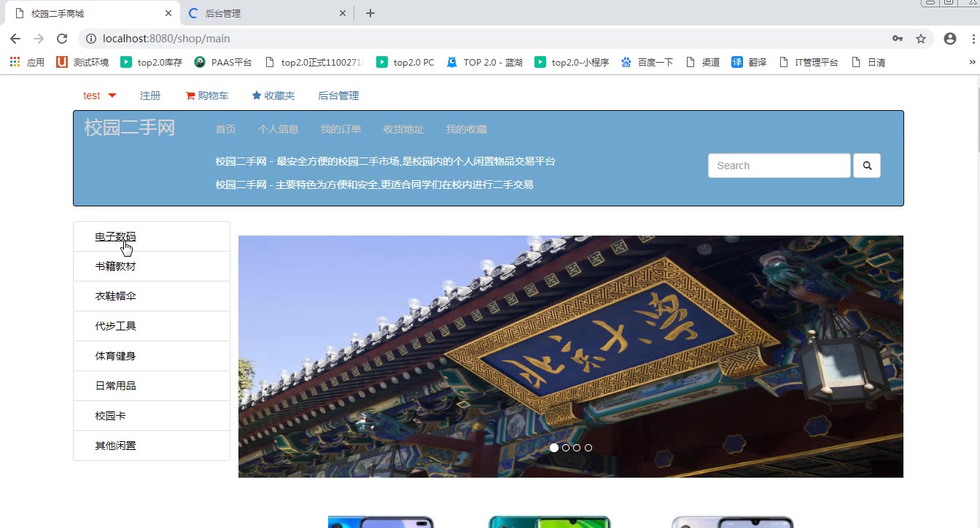Open 个人信息 in navigation bar
The image size is (980, 528).
278,129
